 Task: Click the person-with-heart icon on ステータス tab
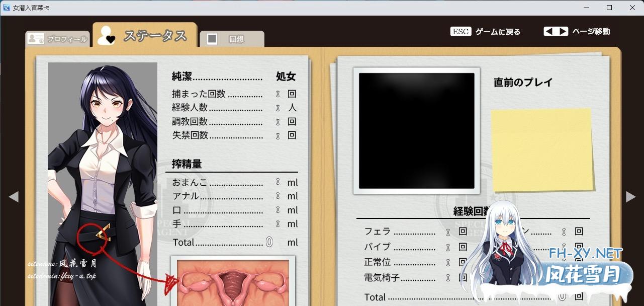pyautogui.click(x=106, y=35)
